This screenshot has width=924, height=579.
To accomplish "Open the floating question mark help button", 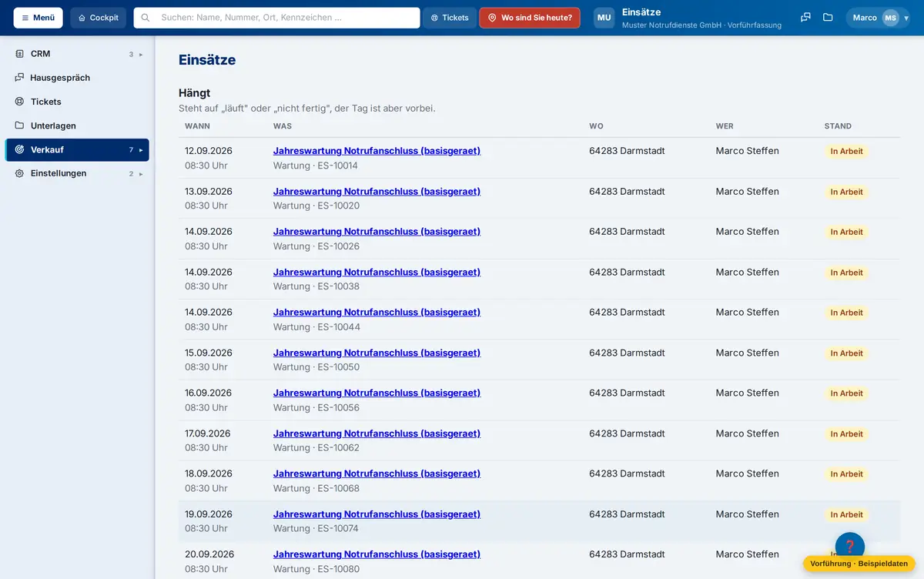I will 850,547.
